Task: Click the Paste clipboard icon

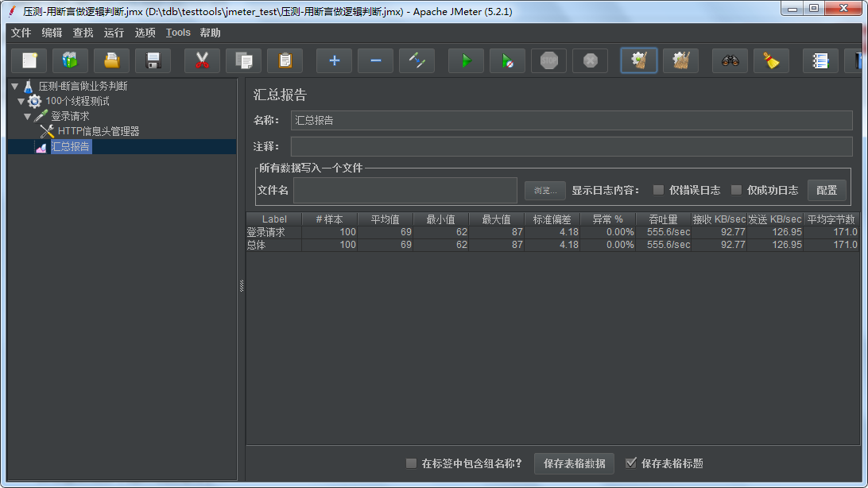Action: tap(285, 60)
